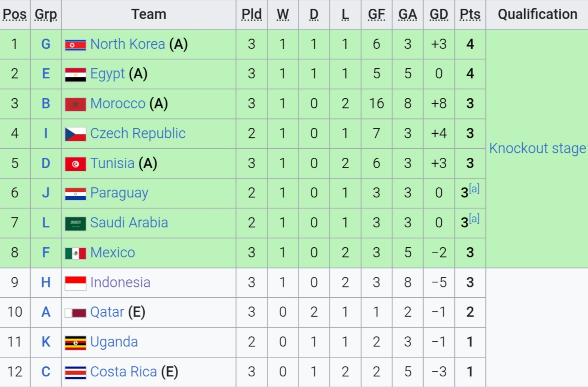Click the North Korea flag icon
588x387 pixels.
pos(76,45)
